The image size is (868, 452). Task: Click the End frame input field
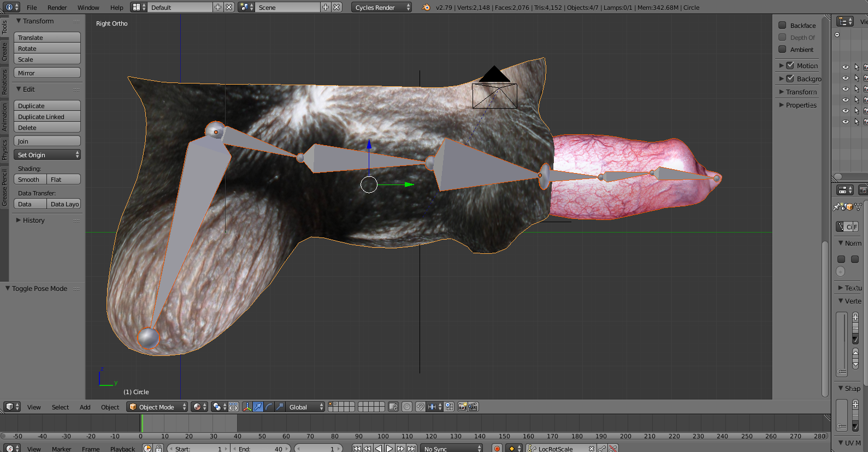click(x=261, y=449)
